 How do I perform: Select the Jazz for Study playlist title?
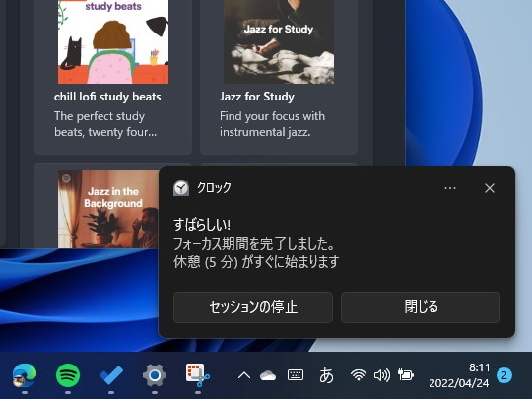click(x=257, y=97)
